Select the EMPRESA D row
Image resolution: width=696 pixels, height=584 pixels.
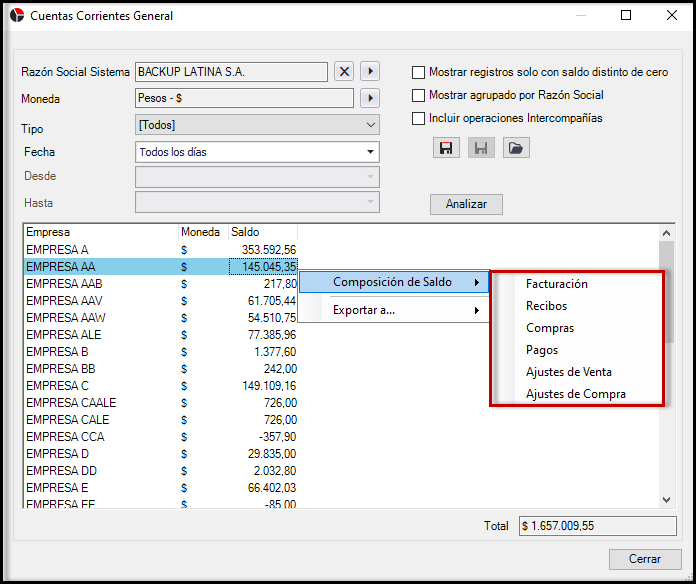tap(160, 454)
